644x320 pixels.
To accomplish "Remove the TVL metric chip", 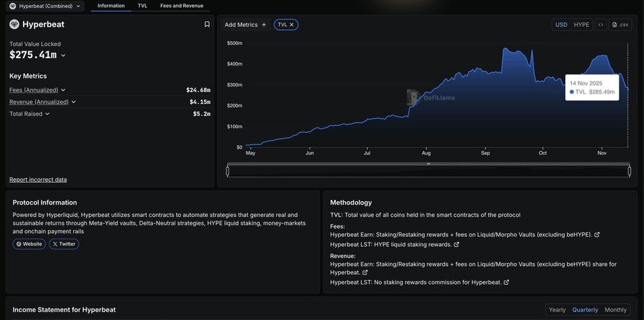I will 291,25.
